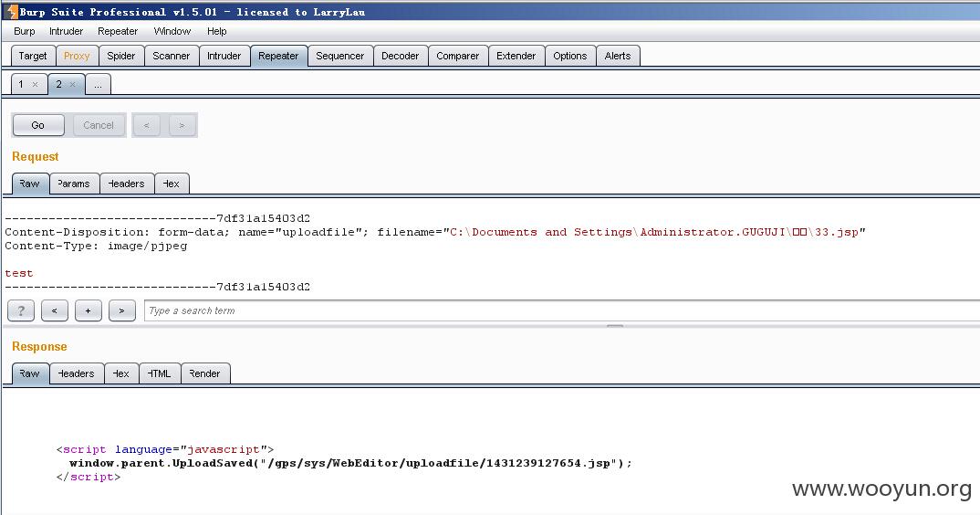Screen dimensions: 980x515
Task: Focus the 'Type a search term' field
Action: coord(561,310)
